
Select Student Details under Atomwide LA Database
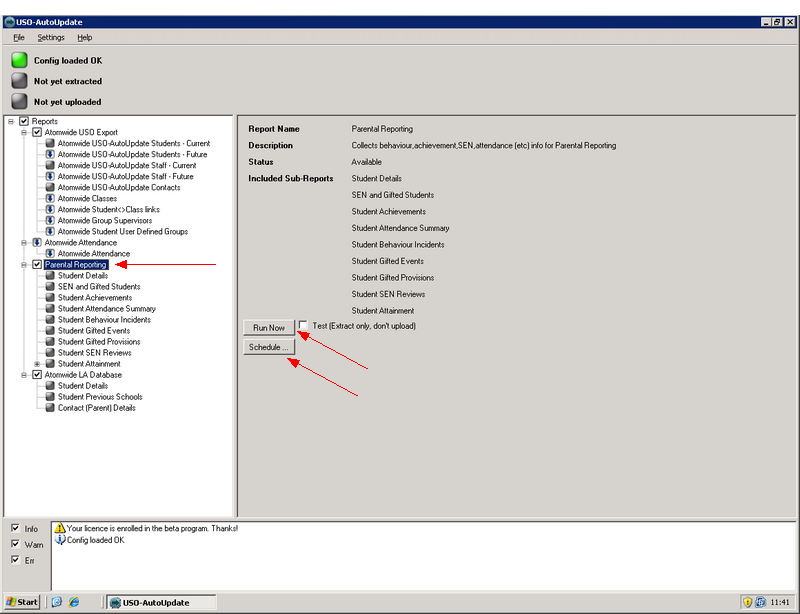point(83,386)
